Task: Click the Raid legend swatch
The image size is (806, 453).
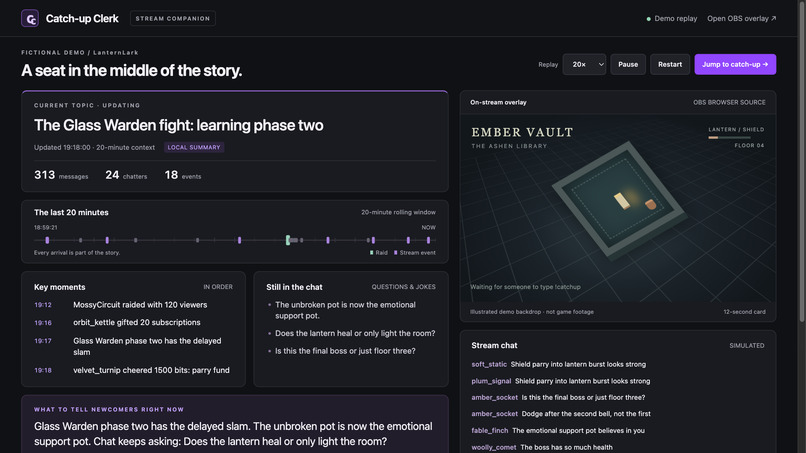Action: (372, 252)
